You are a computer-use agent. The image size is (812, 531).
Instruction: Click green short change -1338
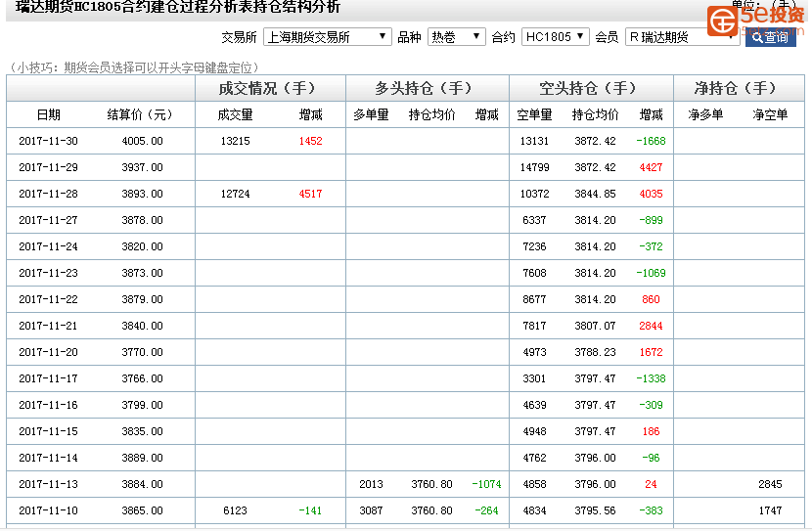651,378
